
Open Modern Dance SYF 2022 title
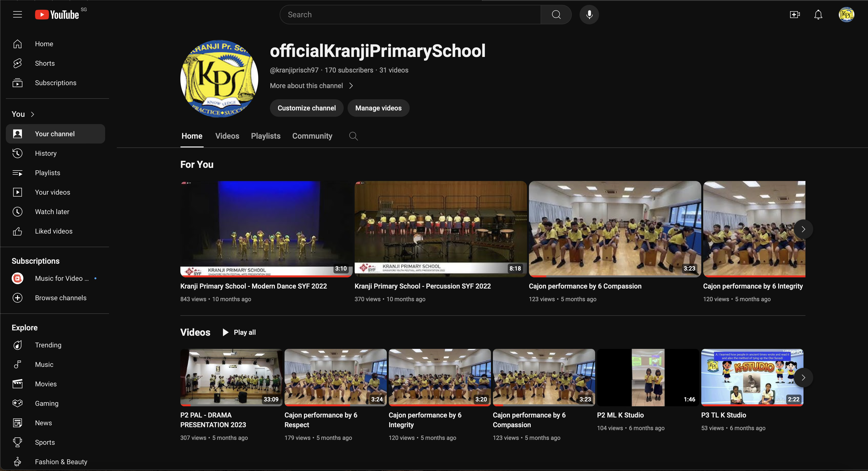253,286
